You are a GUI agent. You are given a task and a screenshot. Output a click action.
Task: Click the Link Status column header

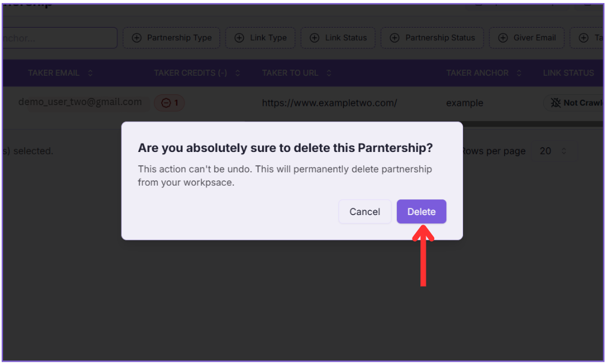[x=568, y=73]
